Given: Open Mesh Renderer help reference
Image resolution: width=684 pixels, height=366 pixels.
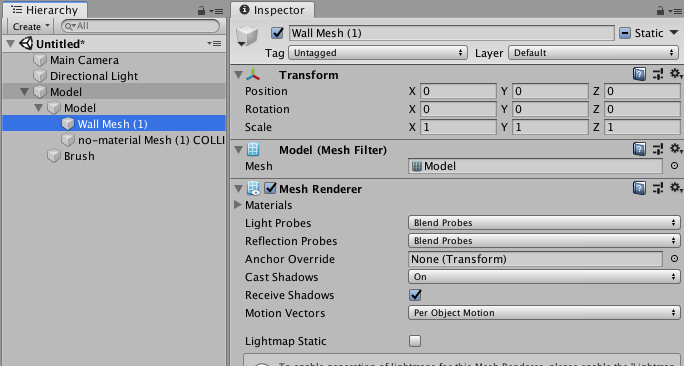Looking at the screenshot, I should pos(639,188).
